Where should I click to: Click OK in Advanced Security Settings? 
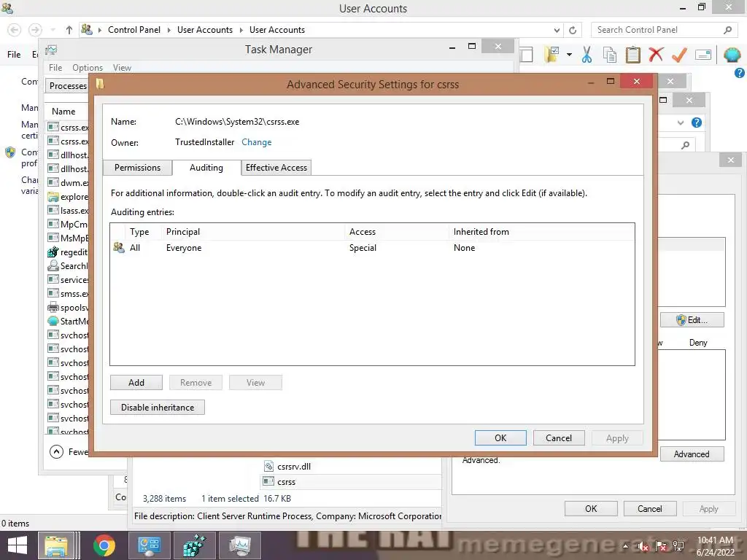500,438
